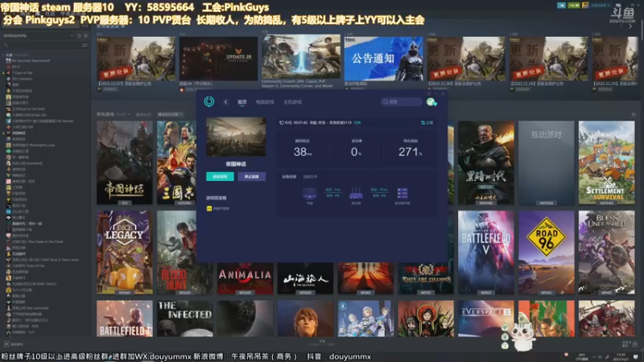Click the add game plus icon
This screenshot has height=362, width=644.
(6, 344)
